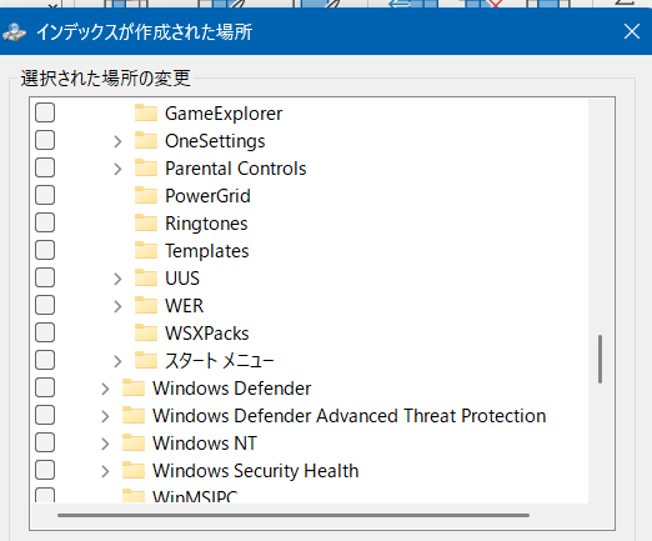
Task: Click the GameExplorer folder icon
Action: [146, 113]
